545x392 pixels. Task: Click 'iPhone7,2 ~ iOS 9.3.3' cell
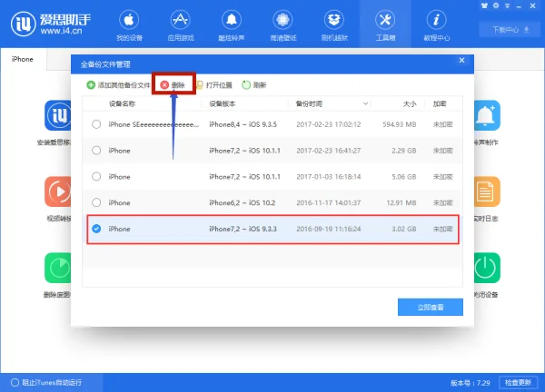243,229
